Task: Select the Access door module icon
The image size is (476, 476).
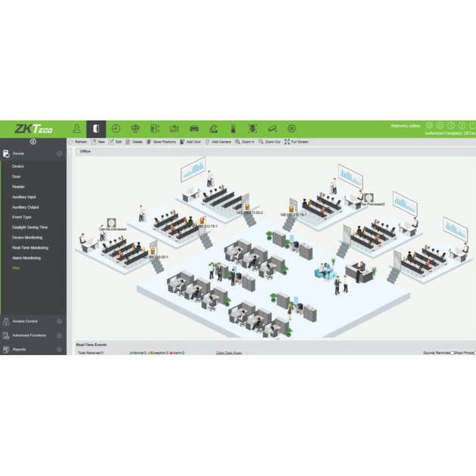Action: [x=96, y=128]
